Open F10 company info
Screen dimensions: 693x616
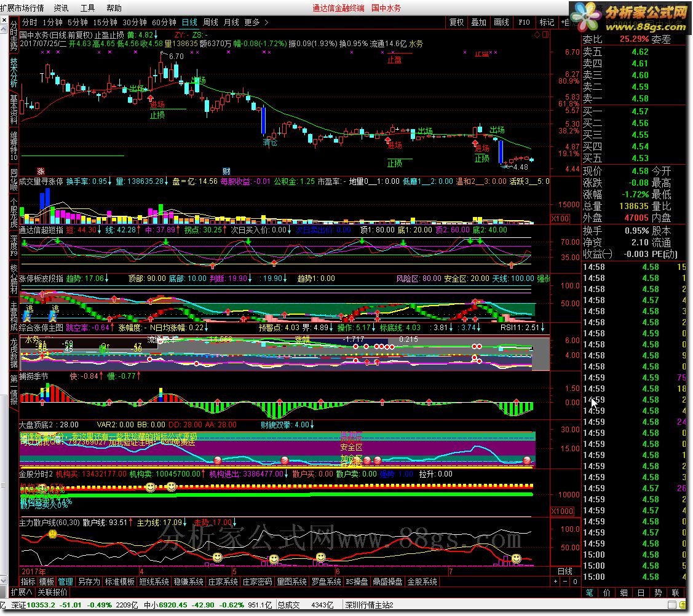[524, 22]
